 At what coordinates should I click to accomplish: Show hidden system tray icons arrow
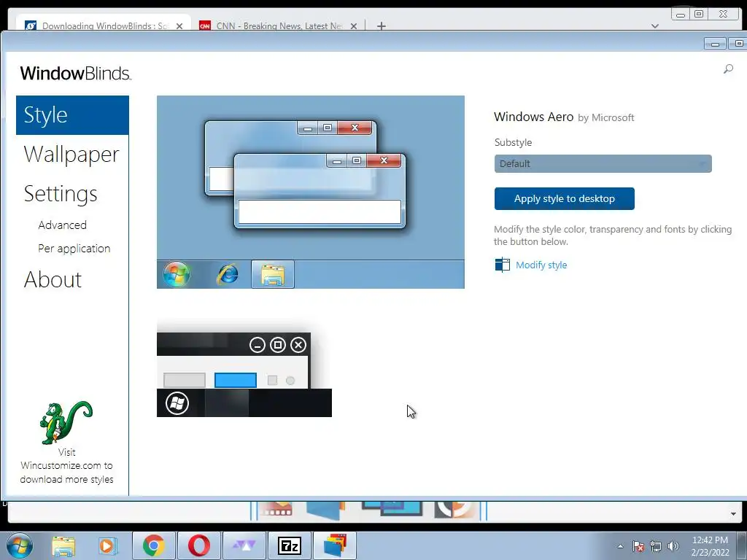pyautogui.click(x=620, y=546)
